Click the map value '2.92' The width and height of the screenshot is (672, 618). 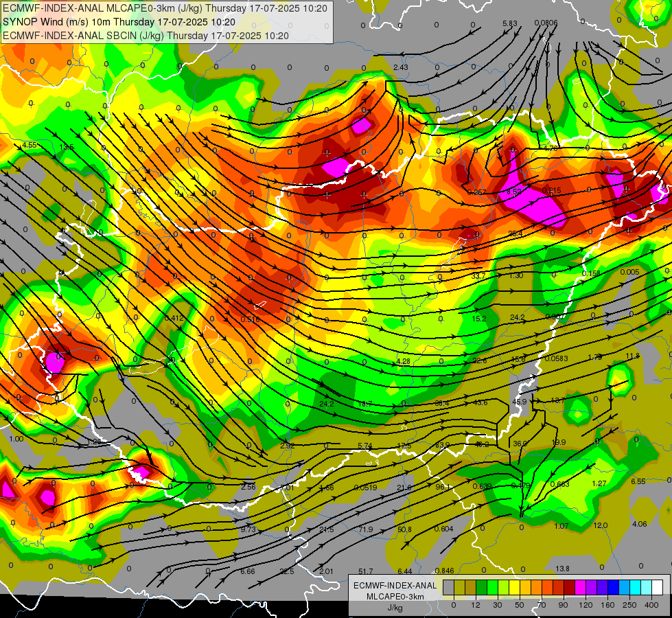[287, 446]
